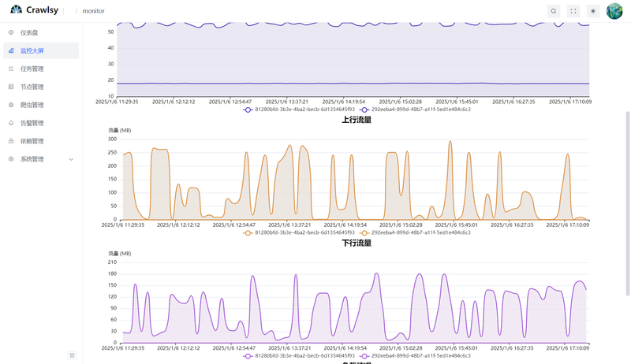Toggle 292eeba4 series in top chart legend
Screen dimensions: 631x364
pyautogui.click(x=416, y=110)
